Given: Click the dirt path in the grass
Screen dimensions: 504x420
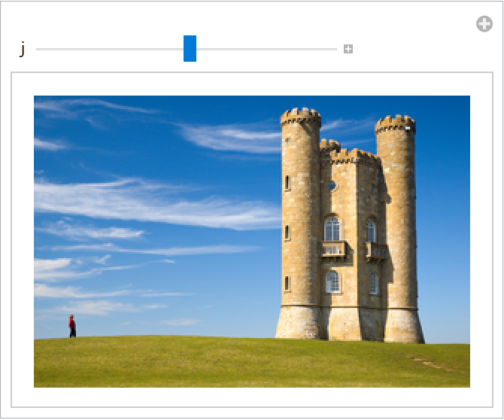Looking at the screenshot, I should 429,364.
